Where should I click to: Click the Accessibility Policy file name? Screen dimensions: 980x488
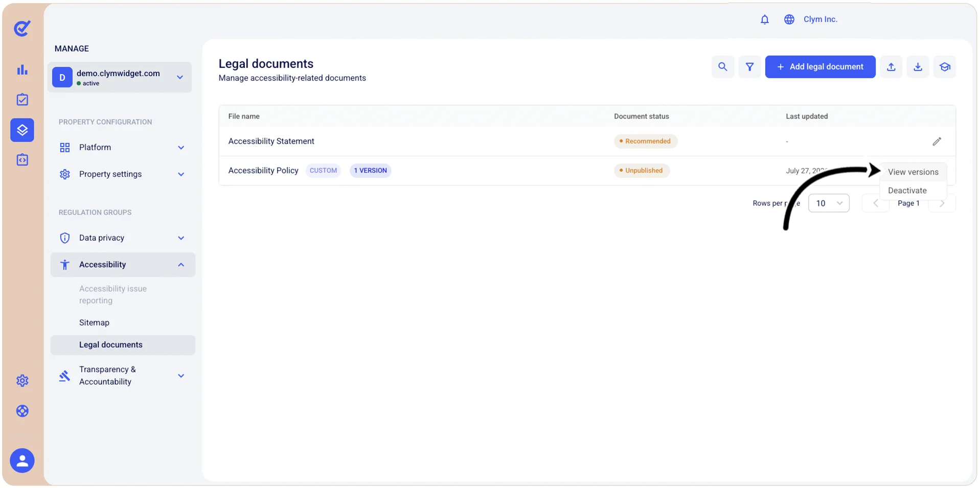tap(263, 171)
